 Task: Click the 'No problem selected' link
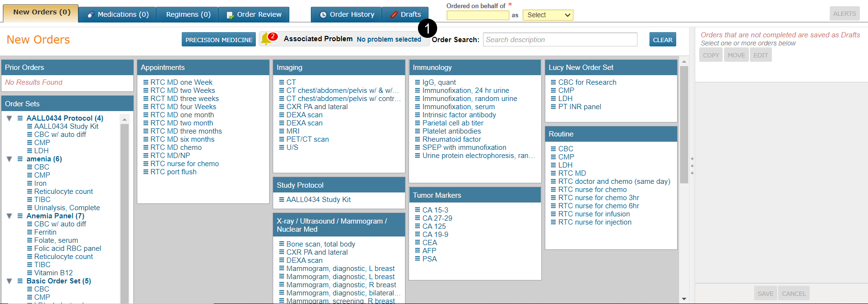389,39
